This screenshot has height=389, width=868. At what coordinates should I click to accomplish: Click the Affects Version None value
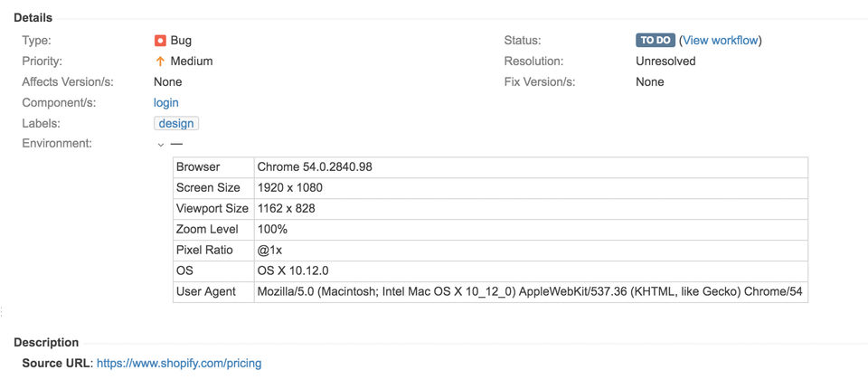[x=168, y=82]
